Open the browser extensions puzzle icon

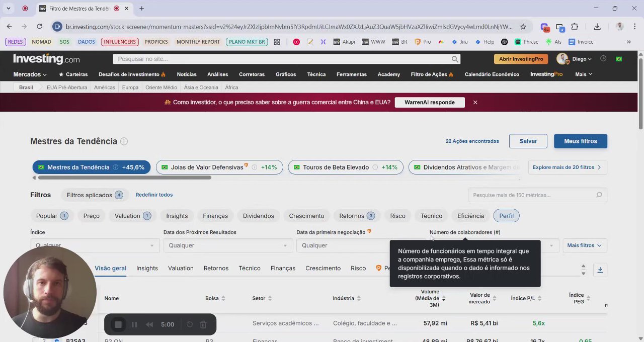(575, 27)
